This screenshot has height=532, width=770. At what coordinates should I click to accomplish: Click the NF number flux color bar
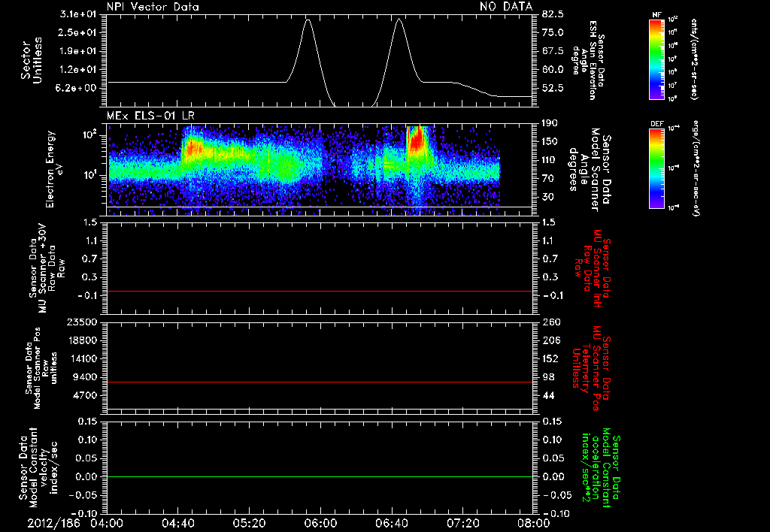tap(656, 59)
